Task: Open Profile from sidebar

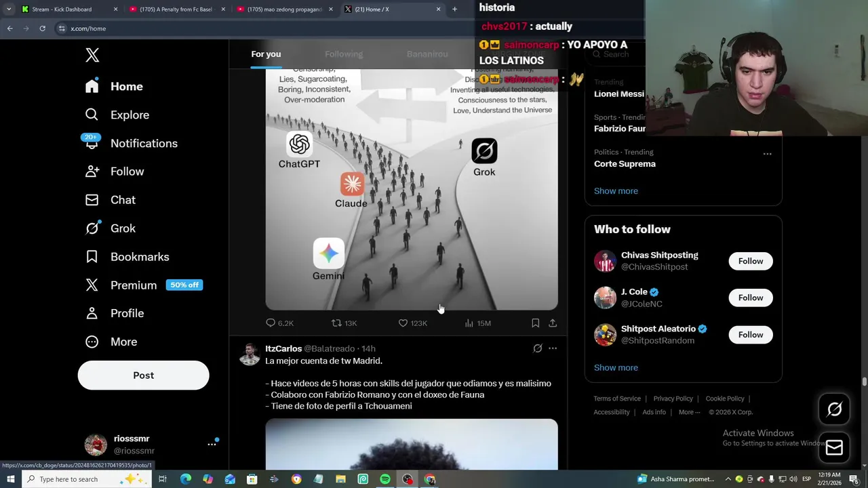Action: (114, 313)
